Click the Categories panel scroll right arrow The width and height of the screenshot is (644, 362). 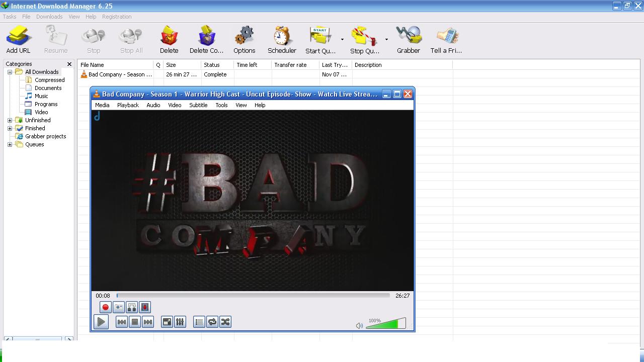pyautogui.click(x=69, y=339)
